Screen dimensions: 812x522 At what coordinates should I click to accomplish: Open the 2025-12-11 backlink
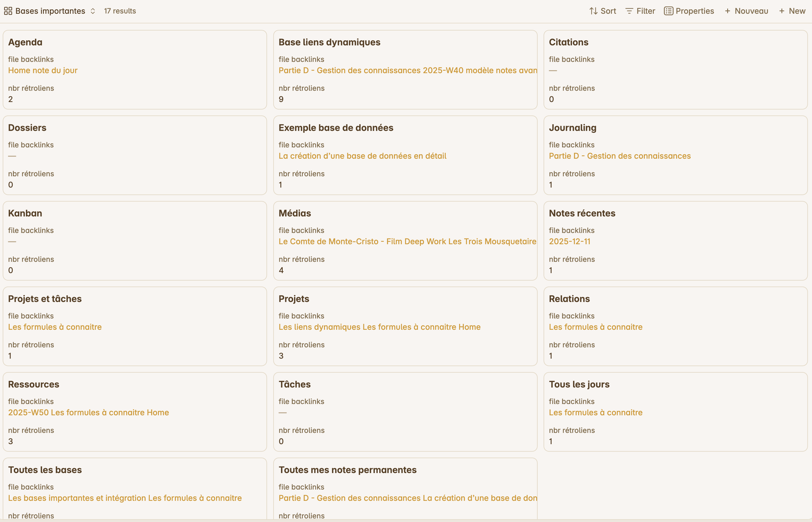coord(570,241)
